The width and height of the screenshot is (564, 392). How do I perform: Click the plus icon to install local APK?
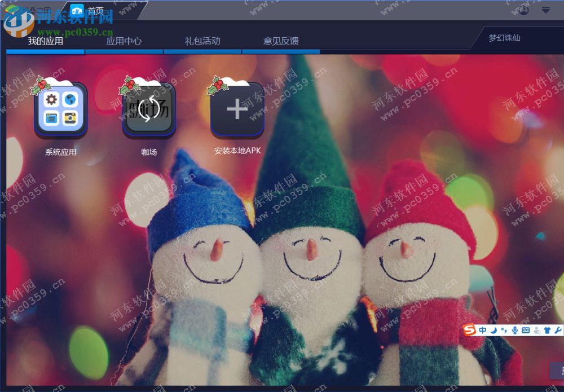pyautogui.click(x=237, y=109)
